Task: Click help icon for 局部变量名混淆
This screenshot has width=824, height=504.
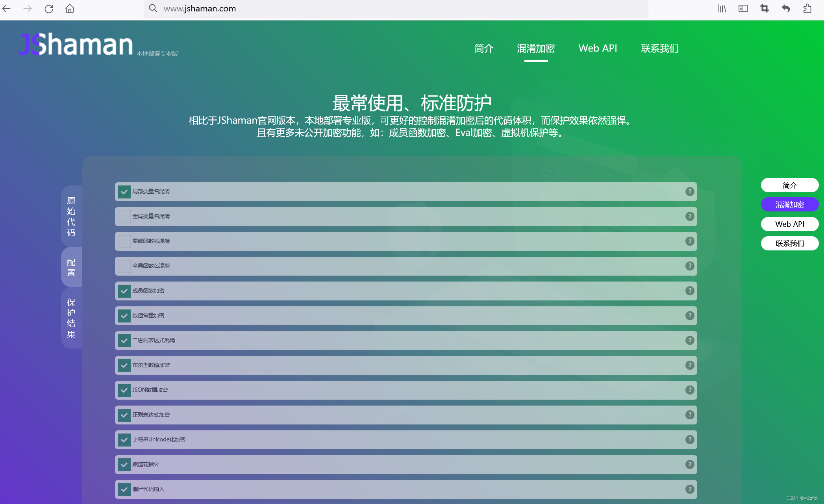Action: 689,191
